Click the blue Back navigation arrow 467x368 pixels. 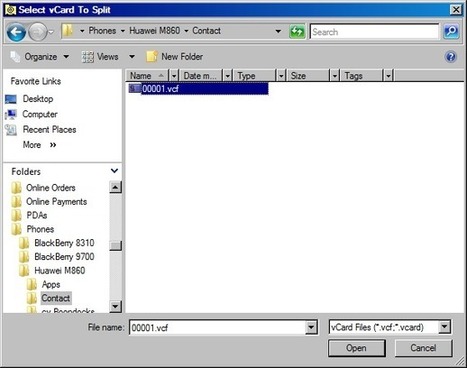pyautogui.click(x=16, y=32)
